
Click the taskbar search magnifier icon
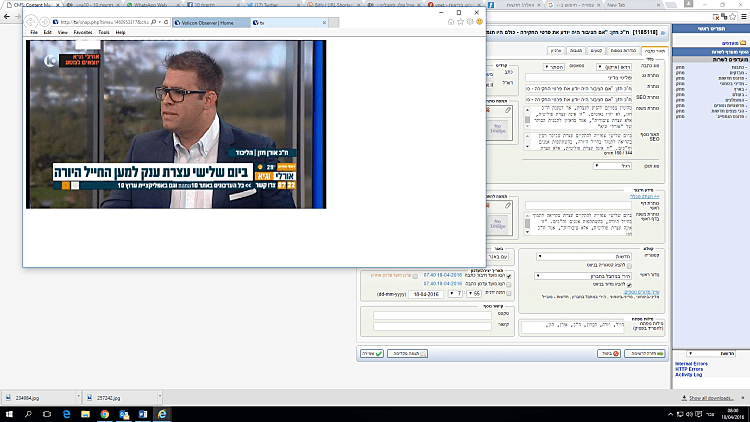27,412
